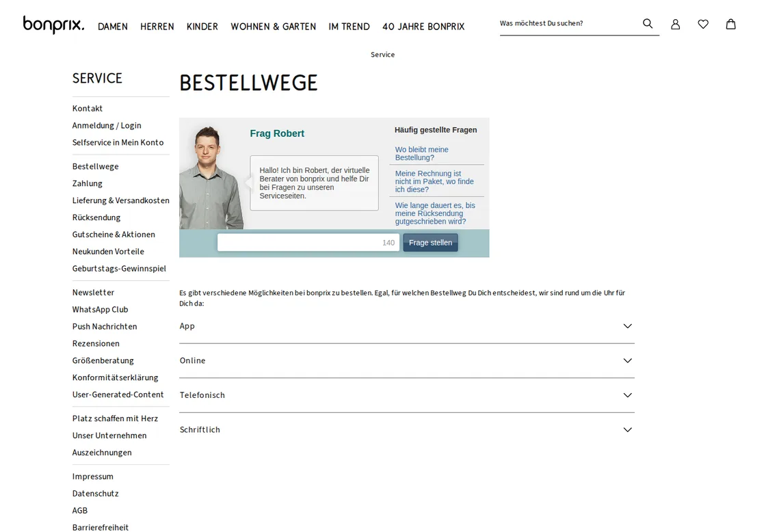766x532 pixels.
Task: Open 40 JAHRE BONPRIX menu
Action: [x=423, y=27]
